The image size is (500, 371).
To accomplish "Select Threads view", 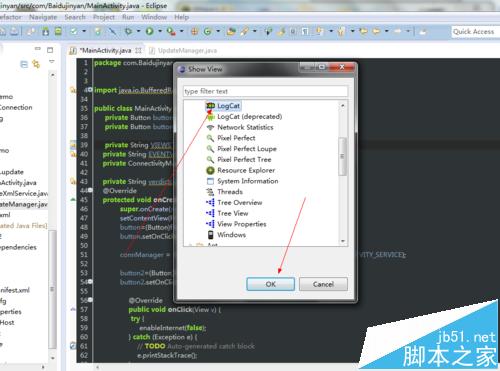I will [x=224, y=192].
